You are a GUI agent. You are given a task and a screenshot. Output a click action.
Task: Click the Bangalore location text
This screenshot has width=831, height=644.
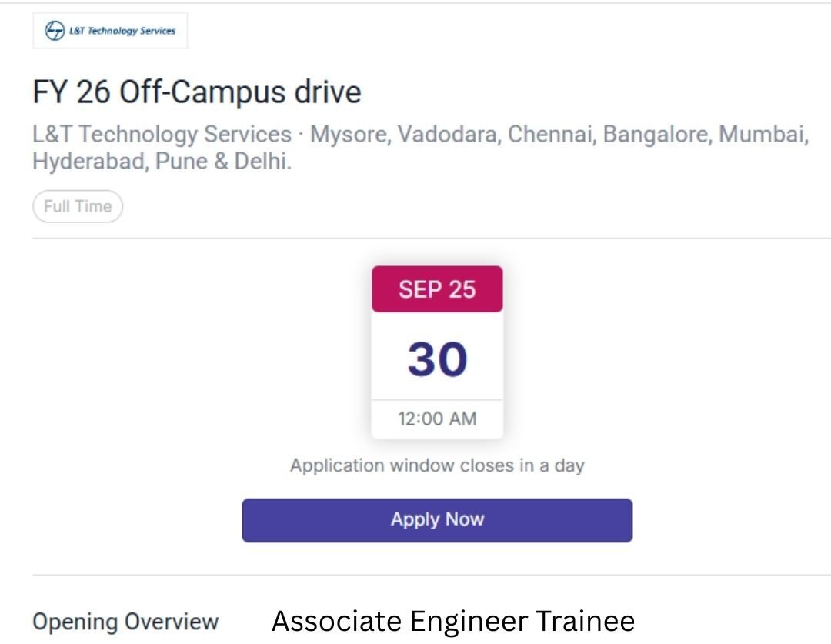point(657,135)
